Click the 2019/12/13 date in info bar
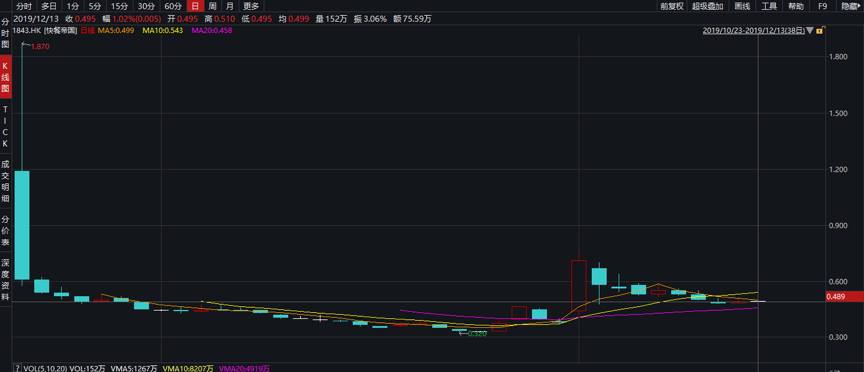This screenshot has height=372, width=864. pos(35,19)
